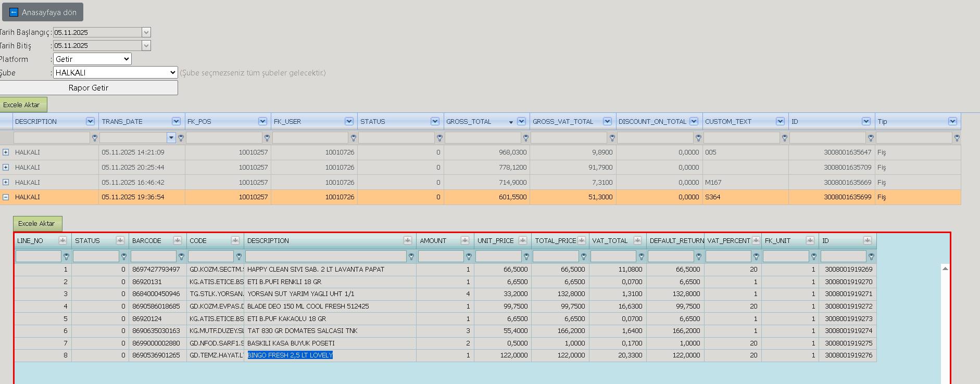Screen dimensions: 980x384
Task: Expand the 14:21:09 HALKALI row
Action: [x=6, y=152]
